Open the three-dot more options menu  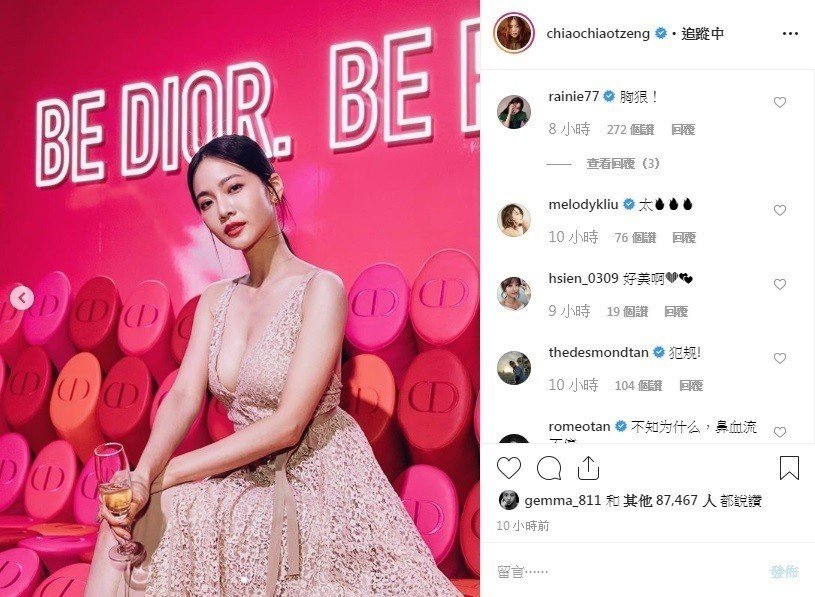click(x=790, y=34)
